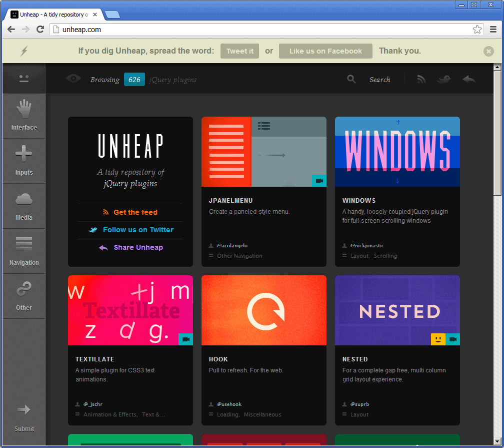The height and width of the screenshot is (448, 504).
Task: Click the scrollbar up arrow
Action: pyautogui.click(x=497, y=67)
